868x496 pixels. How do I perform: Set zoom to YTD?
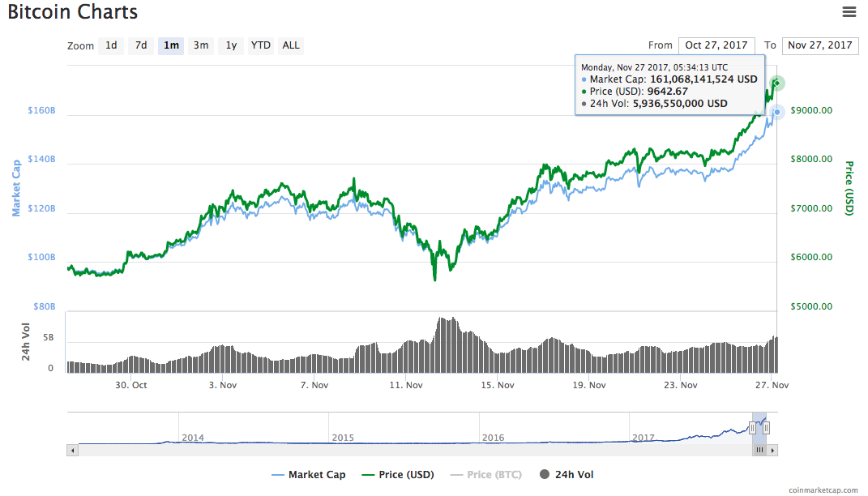click(260, 45)
